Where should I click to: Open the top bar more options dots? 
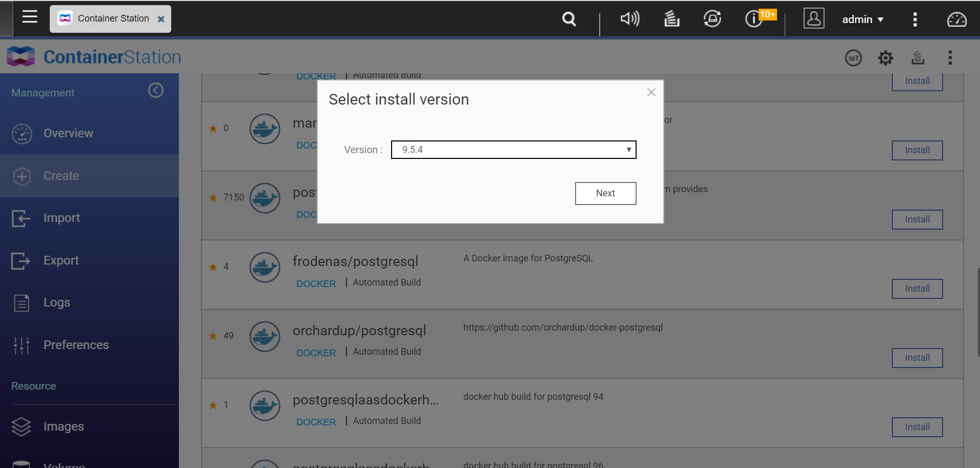coord(915,19)
